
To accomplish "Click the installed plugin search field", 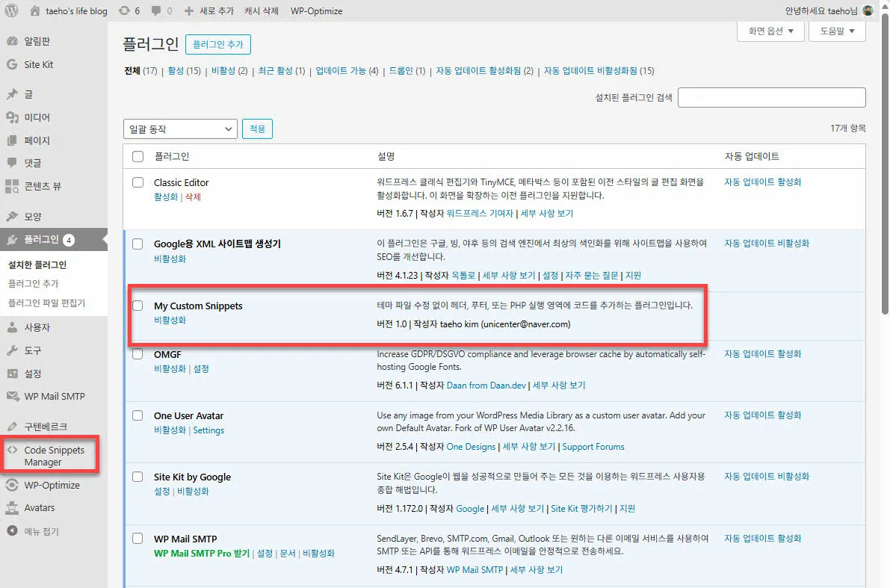I will click(770, 97).
